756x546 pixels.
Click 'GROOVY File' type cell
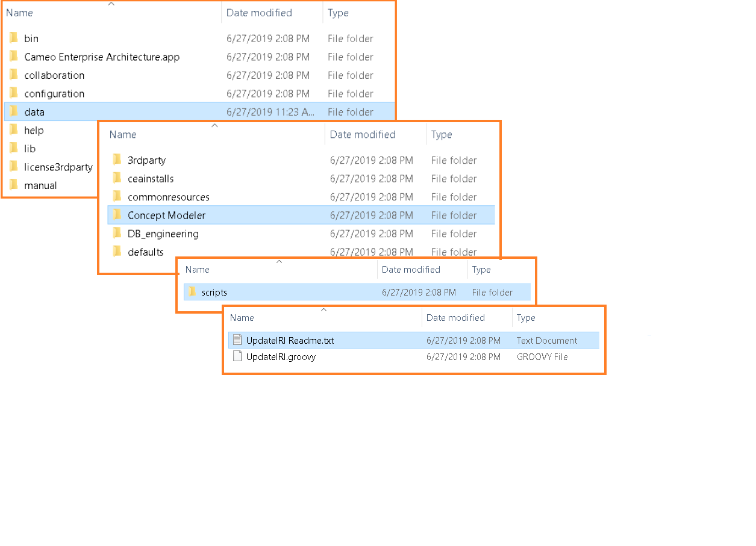(542, 356)
